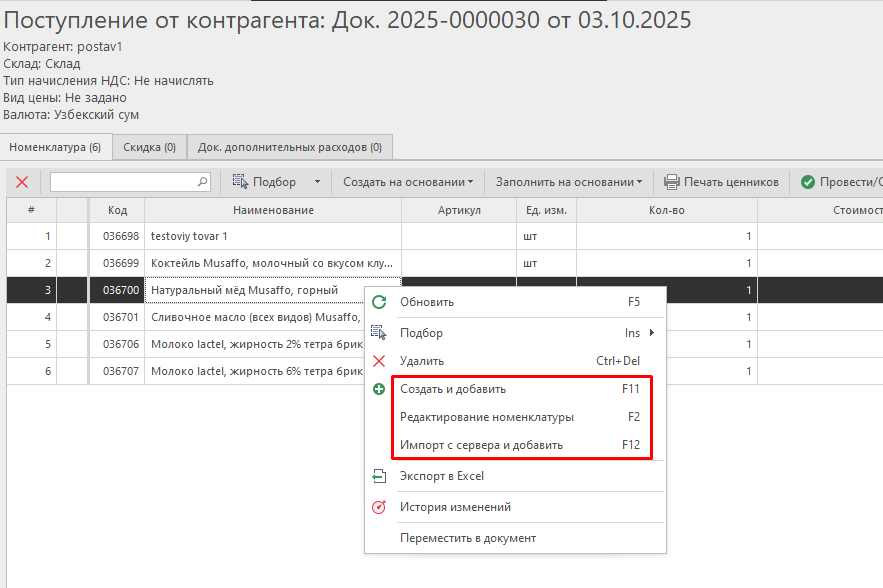
Task: Select Импорт с сервера и добавить
Action: 481,445
